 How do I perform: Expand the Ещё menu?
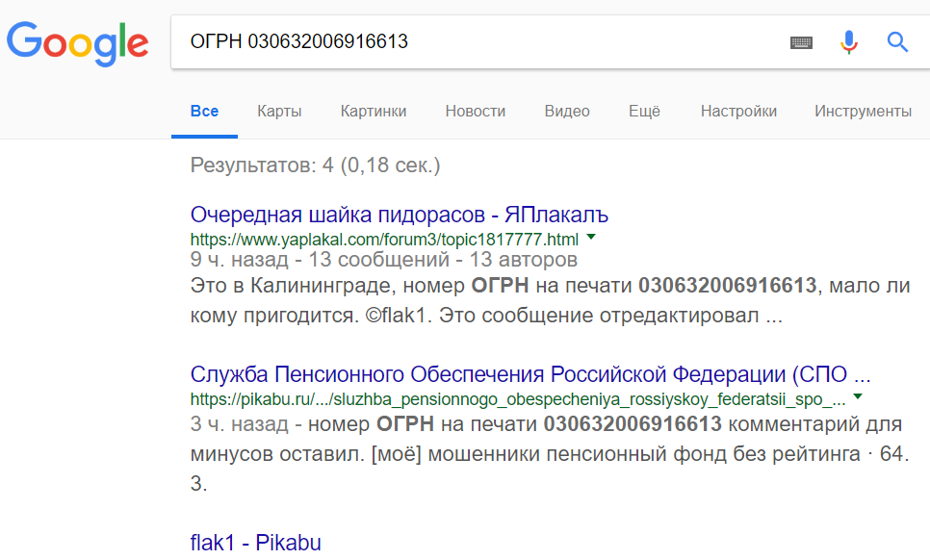click(x=644, y=111)
